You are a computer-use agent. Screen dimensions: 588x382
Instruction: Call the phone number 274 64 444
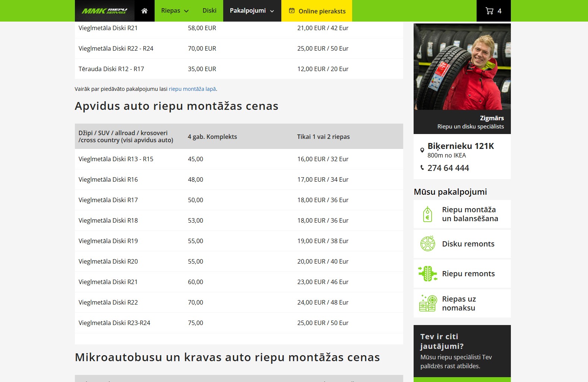click(448, 168)
